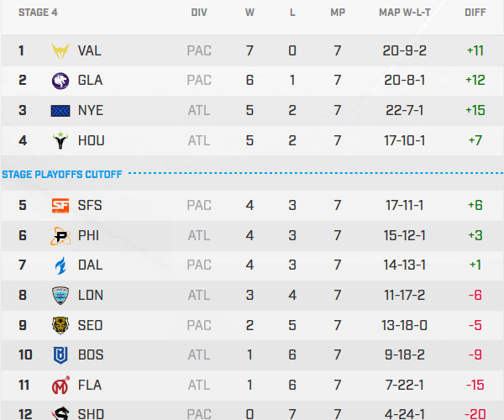
Task: Click the London Spitfire logo icon
Action: pos(61,295)
